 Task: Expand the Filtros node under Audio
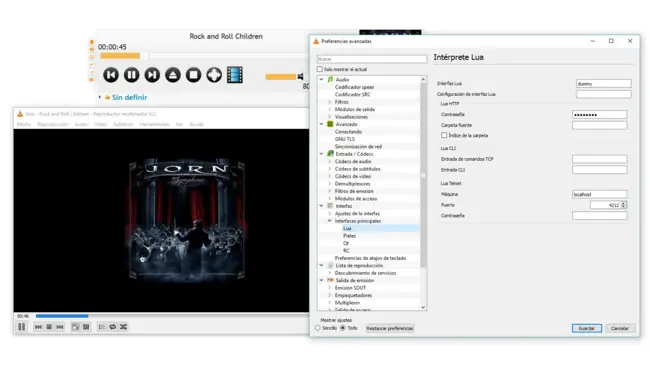(330, 102)
